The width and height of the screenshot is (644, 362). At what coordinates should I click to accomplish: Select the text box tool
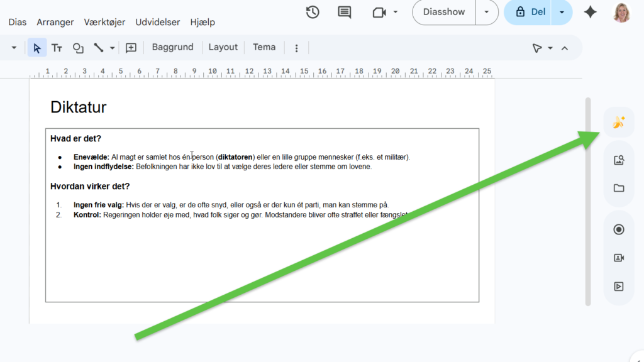57,48
